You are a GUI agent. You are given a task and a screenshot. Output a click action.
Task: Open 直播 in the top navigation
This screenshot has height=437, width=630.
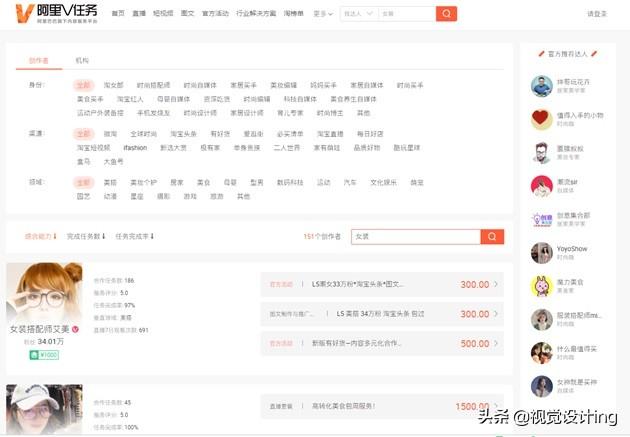coord(139,14)
